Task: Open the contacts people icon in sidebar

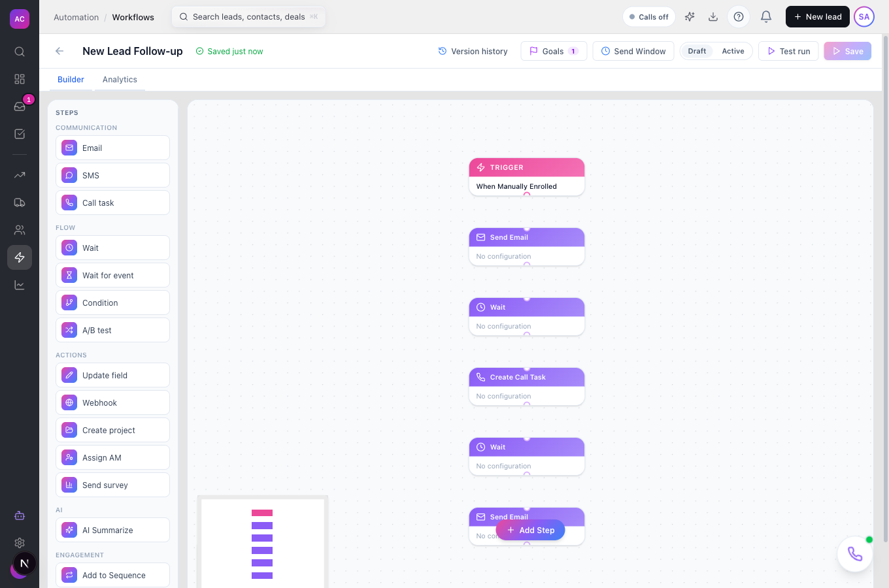Action: click(20, 230)
